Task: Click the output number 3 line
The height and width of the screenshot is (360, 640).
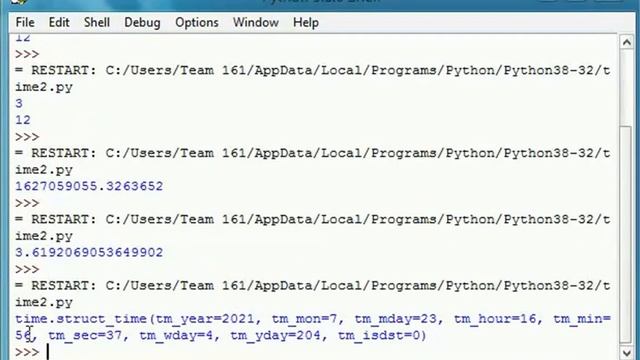Action: pos(19,103)
